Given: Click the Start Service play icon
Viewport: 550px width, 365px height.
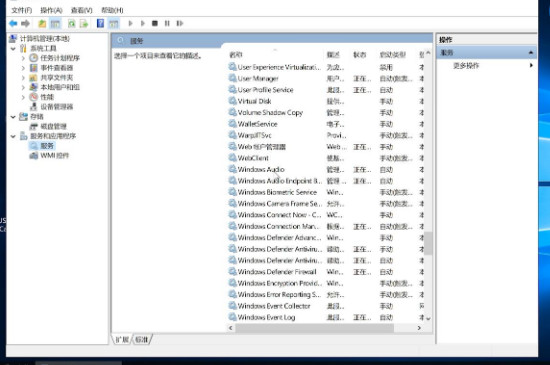Looking at the screenshot, I should 130,23.
